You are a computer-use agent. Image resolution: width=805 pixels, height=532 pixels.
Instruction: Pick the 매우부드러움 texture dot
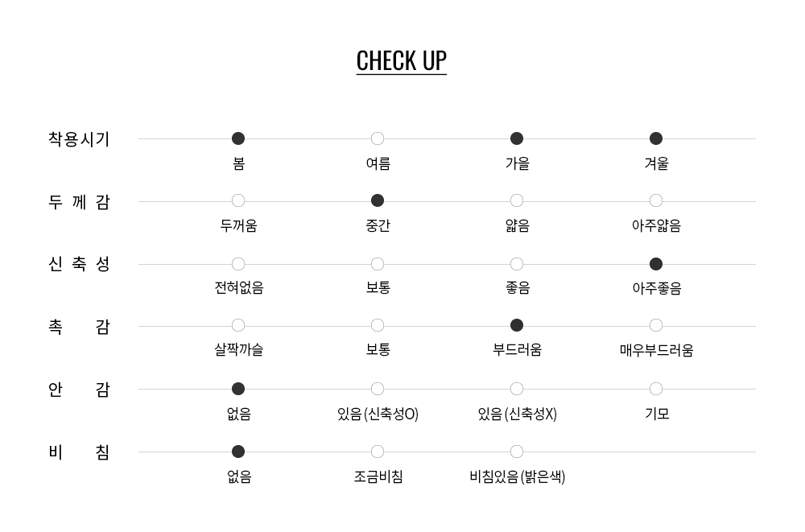point(656,325)
